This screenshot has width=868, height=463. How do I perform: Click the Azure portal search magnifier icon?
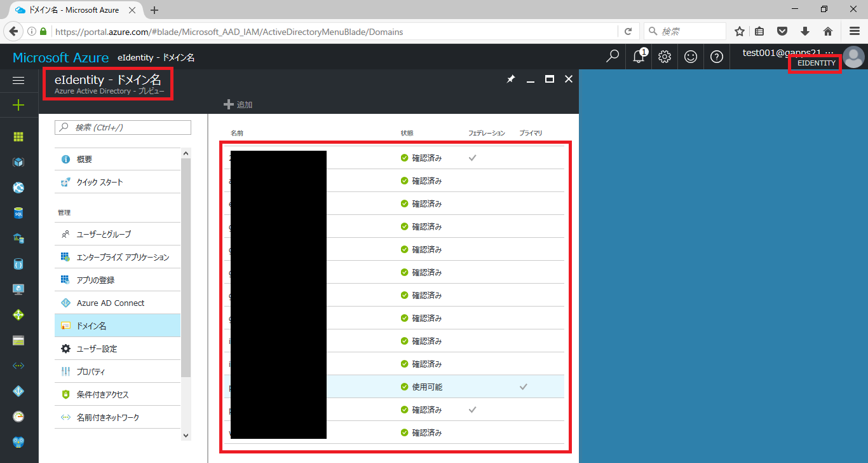coord(613,57)
